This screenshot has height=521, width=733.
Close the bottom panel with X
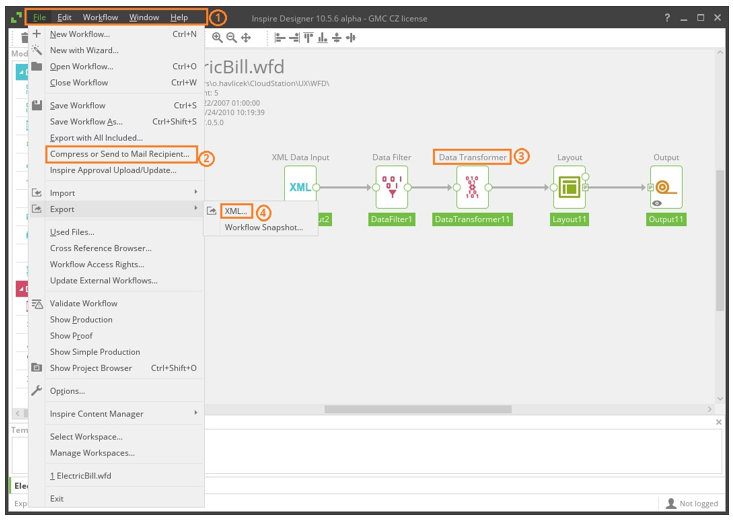click(719, 422)
